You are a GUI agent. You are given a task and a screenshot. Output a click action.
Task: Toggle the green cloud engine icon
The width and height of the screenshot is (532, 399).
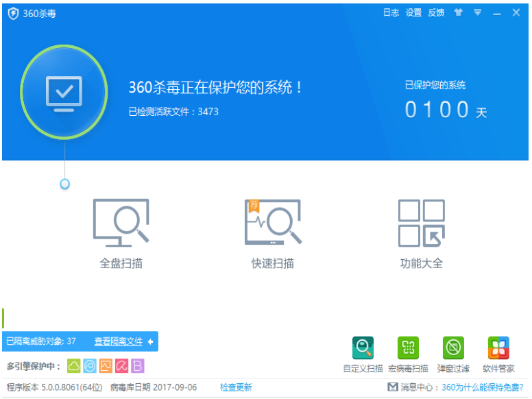73,366
